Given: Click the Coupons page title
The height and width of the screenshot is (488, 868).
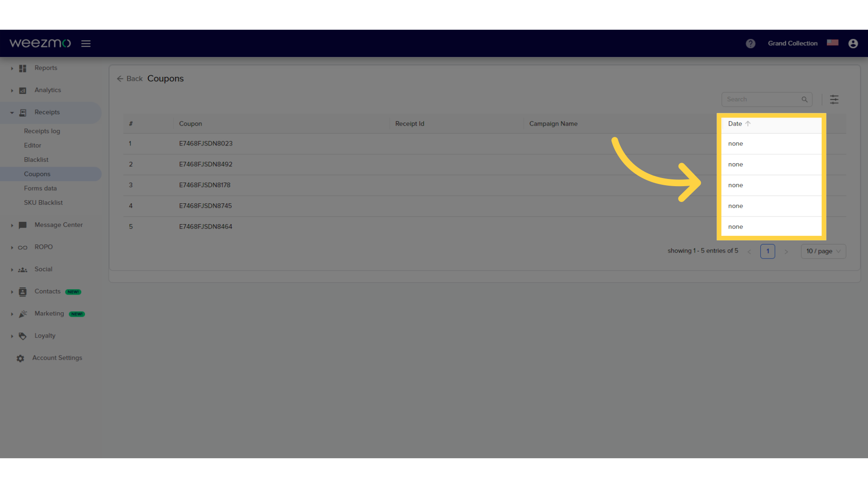Looking at the screenshot, I should click(x=165, y=79).
